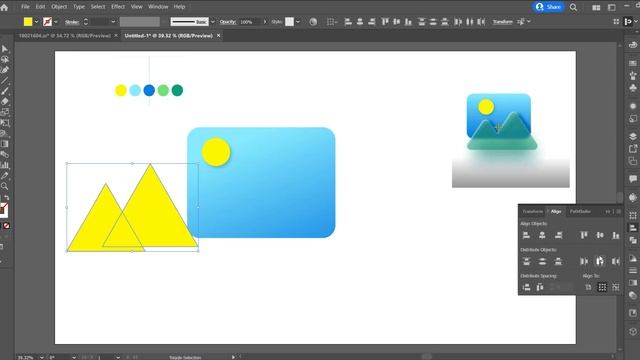Click Horizontal Align Center in Align panel

click(x=542, y=235)
